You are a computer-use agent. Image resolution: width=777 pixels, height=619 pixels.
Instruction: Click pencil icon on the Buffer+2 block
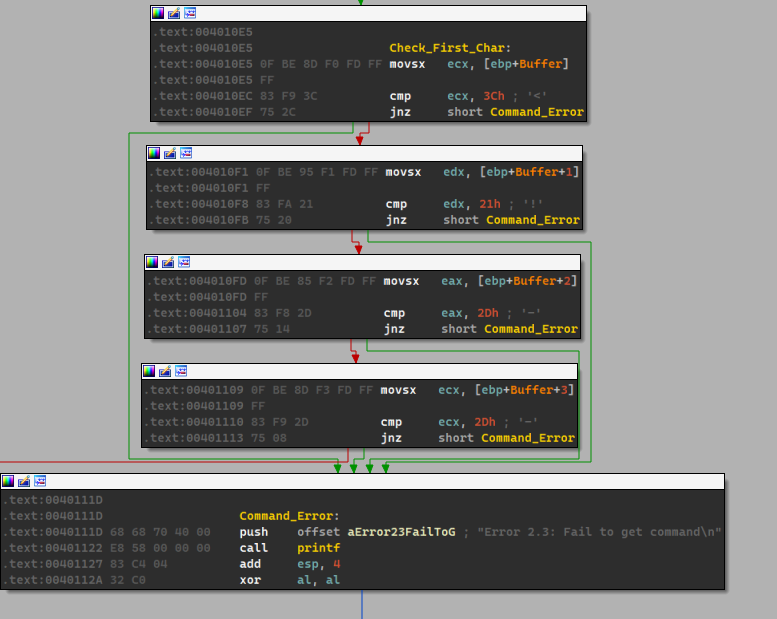click(168, 262)
